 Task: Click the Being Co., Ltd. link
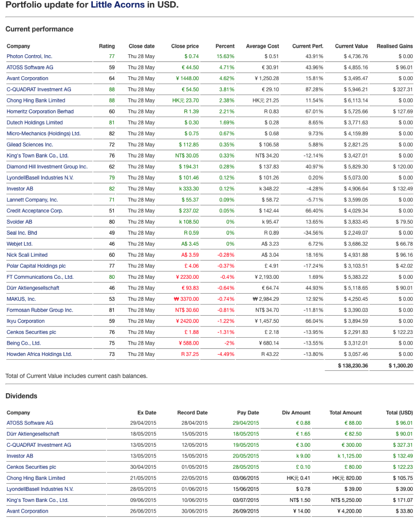click(x=24, y=343)
